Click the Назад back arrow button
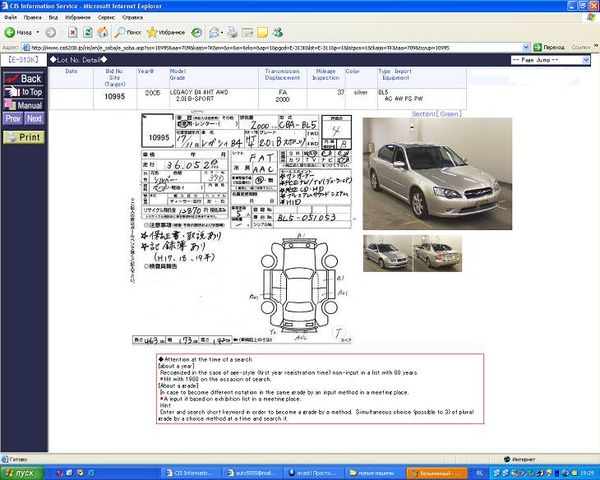The width and height of the screenshot is (600, 480). [18, 33]
